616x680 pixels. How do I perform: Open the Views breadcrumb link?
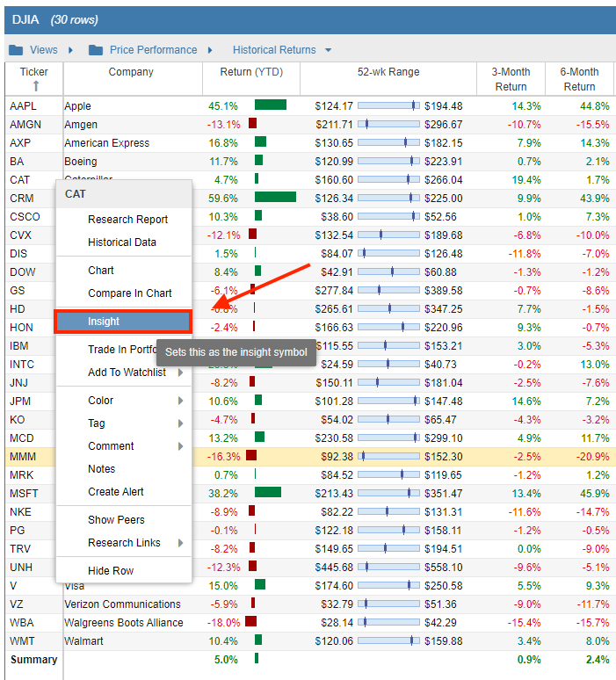(43, 50)
